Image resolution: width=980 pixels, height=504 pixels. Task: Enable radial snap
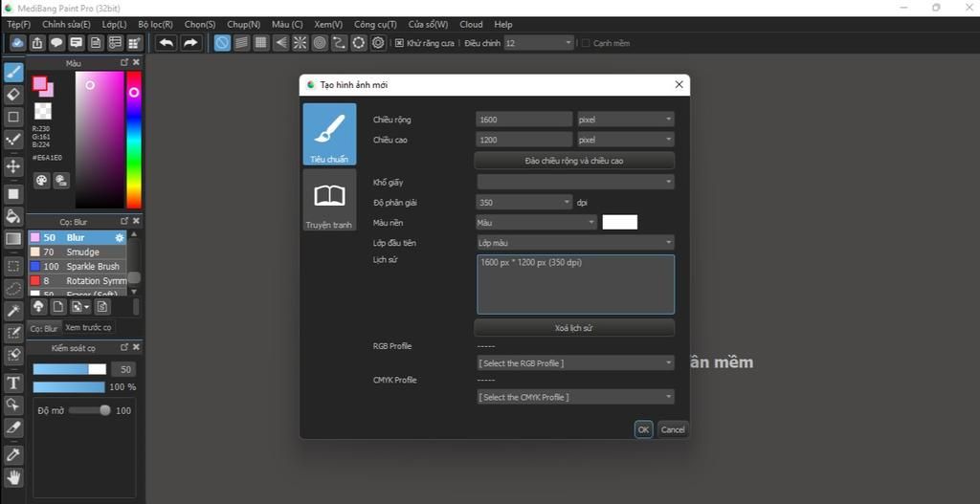(301, 43)
